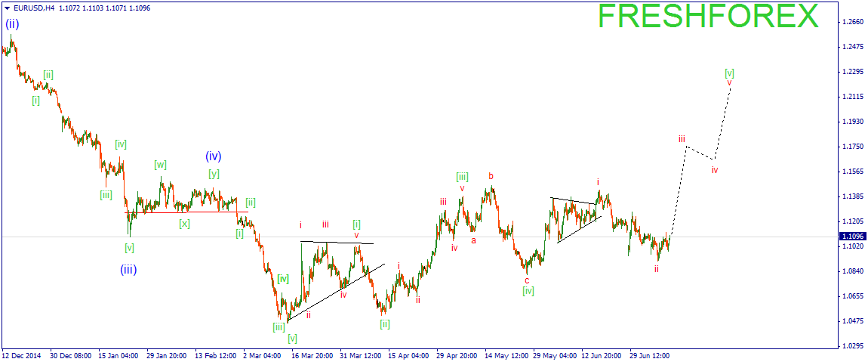Select the red c wave label
Screen dimensions: 868x362
(527, 280)
